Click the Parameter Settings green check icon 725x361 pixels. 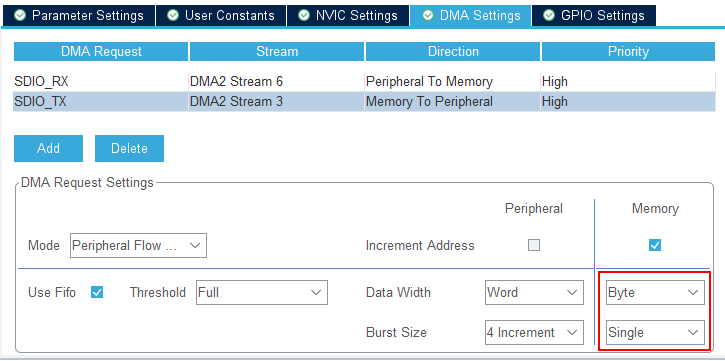(20, 16)
